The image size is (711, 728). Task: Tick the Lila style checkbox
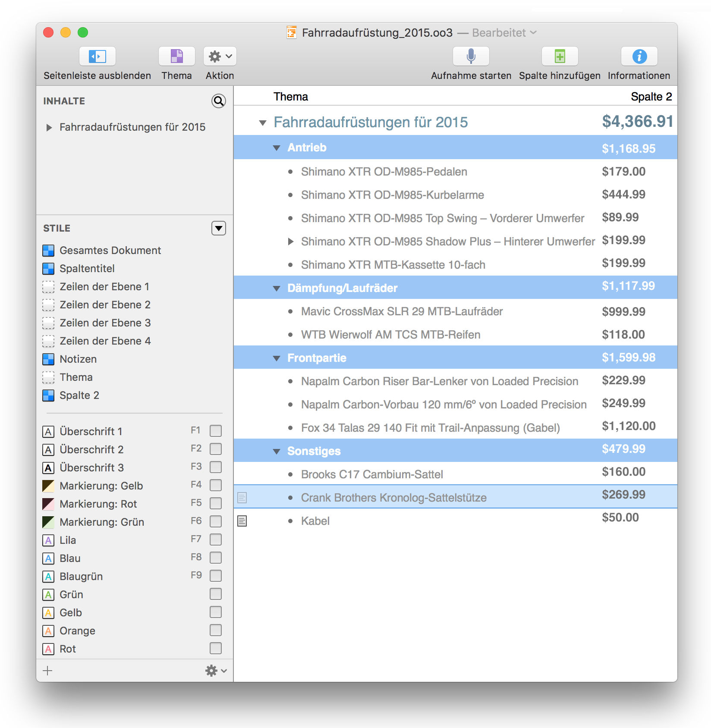click(x=216, y=540)
